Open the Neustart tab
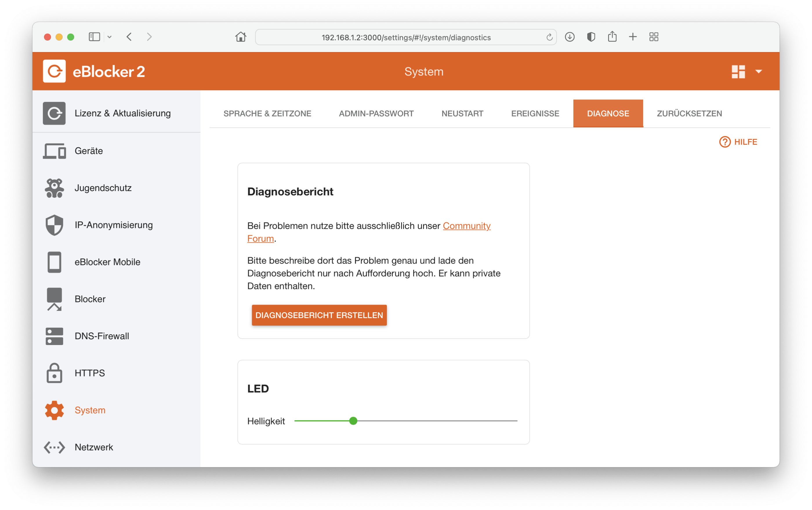The width and height of the screenshot is (812, 510). coord(462,114)
